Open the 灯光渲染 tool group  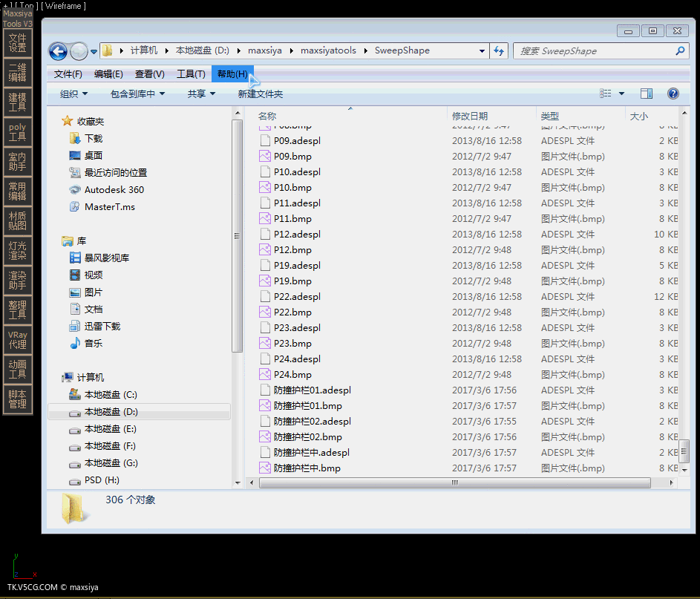pos(17,250)
